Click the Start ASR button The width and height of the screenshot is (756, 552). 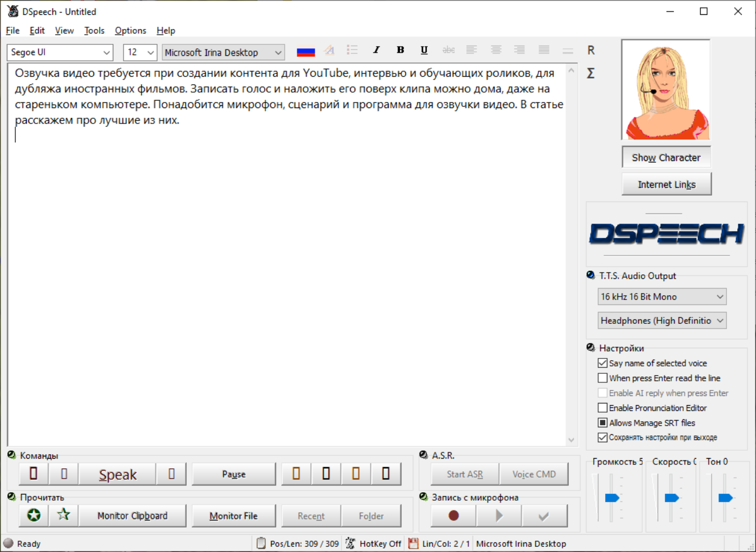(465, 474)
